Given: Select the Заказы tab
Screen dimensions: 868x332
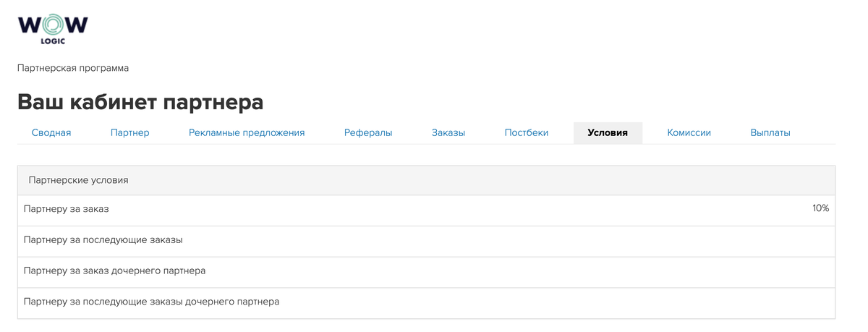Looking at the screenshot, I should point(448,133).
